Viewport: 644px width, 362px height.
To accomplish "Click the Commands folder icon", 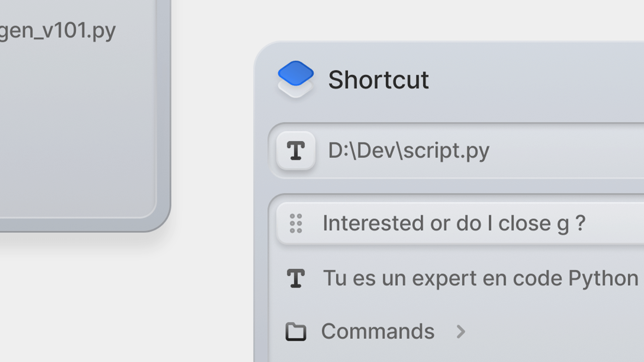I will coord(296,331).
